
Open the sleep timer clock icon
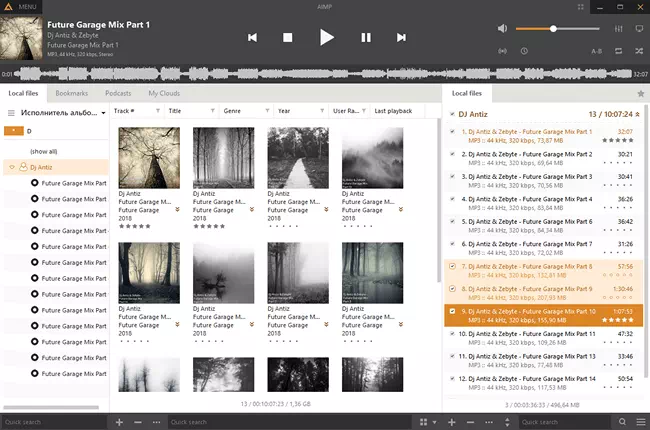tap(524, 51)
